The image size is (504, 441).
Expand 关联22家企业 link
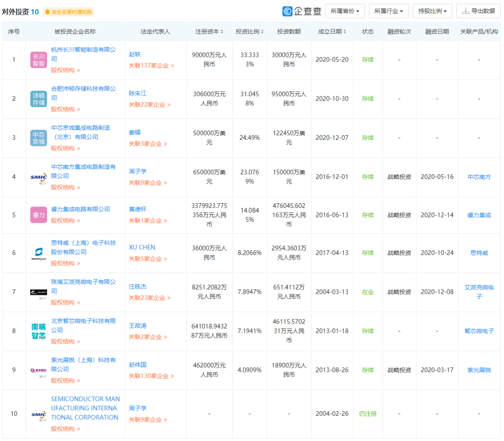(149, 105)
